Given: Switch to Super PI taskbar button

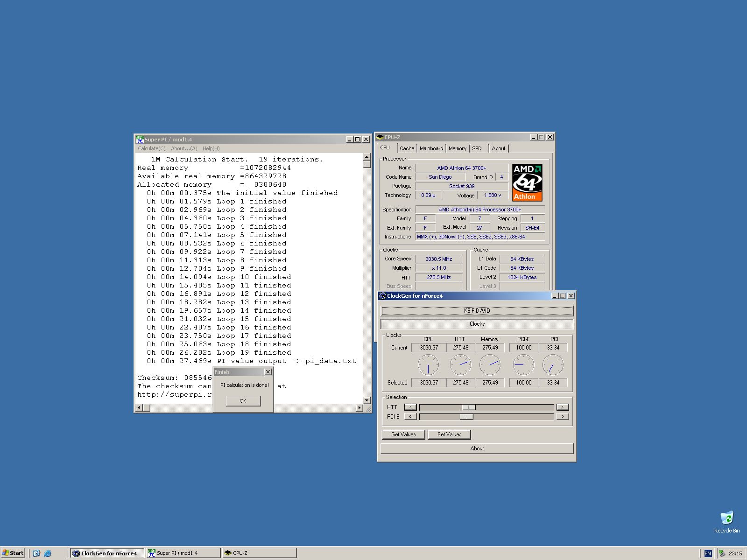Looking at the screenshot, I should click(x=183, y=553).
